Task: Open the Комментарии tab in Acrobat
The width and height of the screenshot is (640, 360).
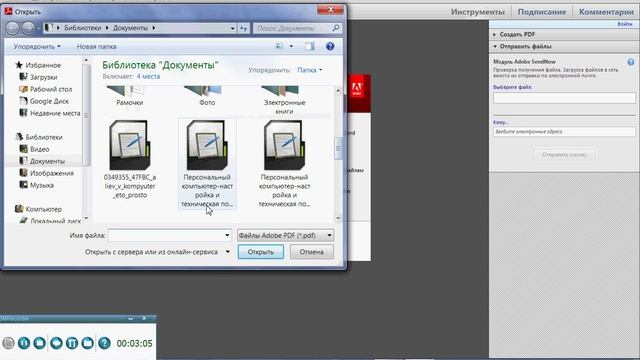Action: [606, 12]
